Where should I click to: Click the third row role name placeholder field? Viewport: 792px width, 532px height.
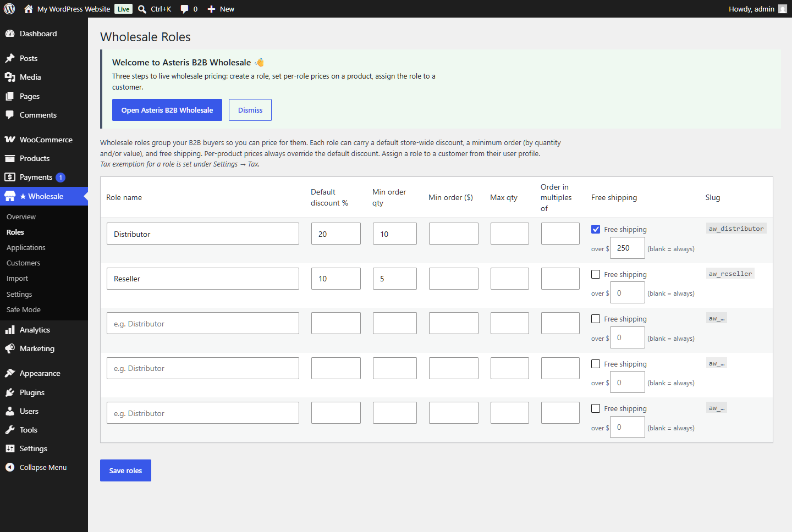tap(203, 323)
